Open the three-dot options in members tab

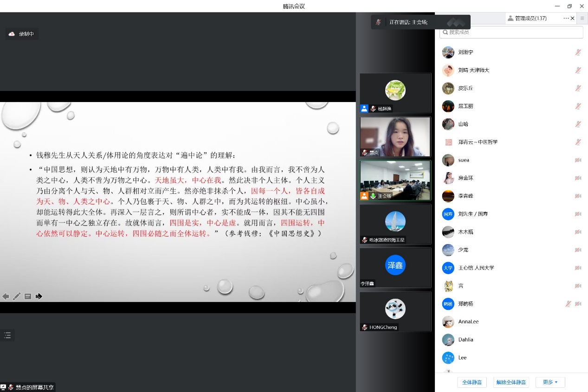coord(566,19)
